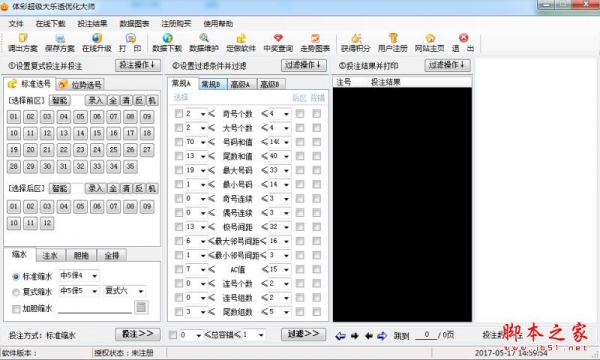Screen dimensions: 600x360
Task: Open the 使用帮助 menu
Action: [x=218, y=24]
